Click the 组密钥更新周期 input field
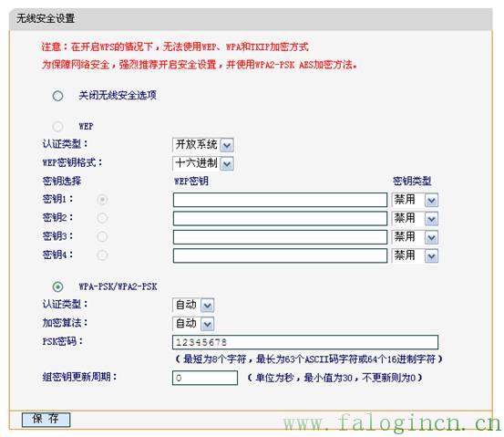The image size is (504, 437). point(205,378)
